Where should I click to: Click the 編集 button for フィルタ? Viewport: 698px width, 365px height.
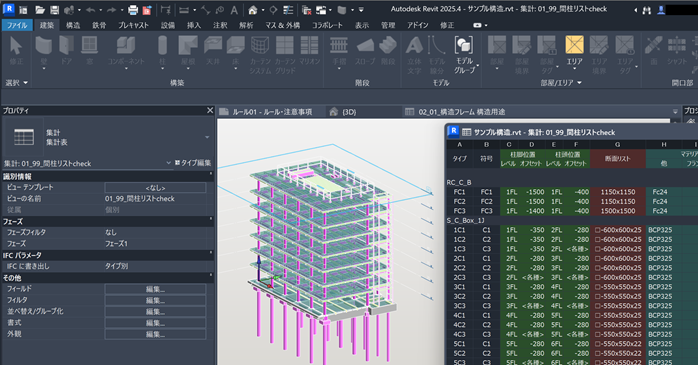pyautogui.click(x=155, y=300)
